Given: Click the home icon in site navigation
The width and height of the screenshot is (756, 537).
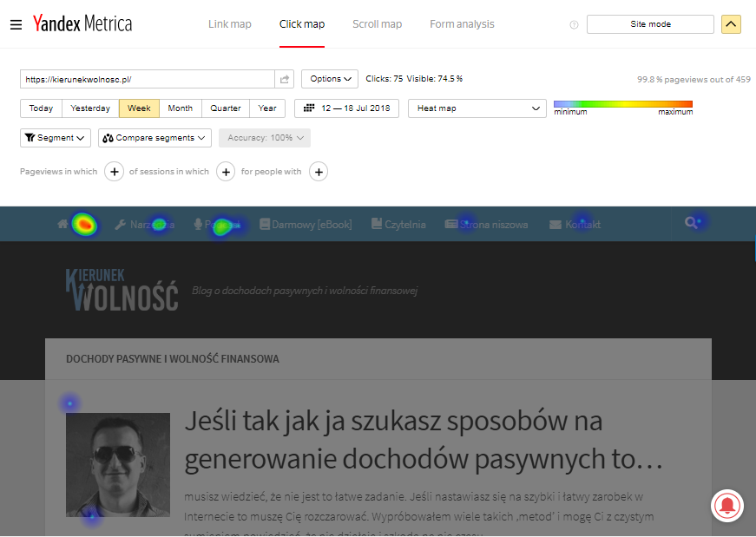Looking at the screenshot, I should pyautogui.click(x=62, y=224).
